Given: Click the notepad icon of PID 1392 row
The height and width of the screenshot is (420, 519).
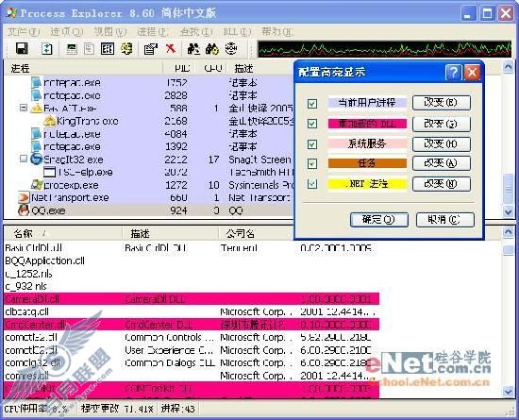Looking at the screenshot, I should 37,146.
